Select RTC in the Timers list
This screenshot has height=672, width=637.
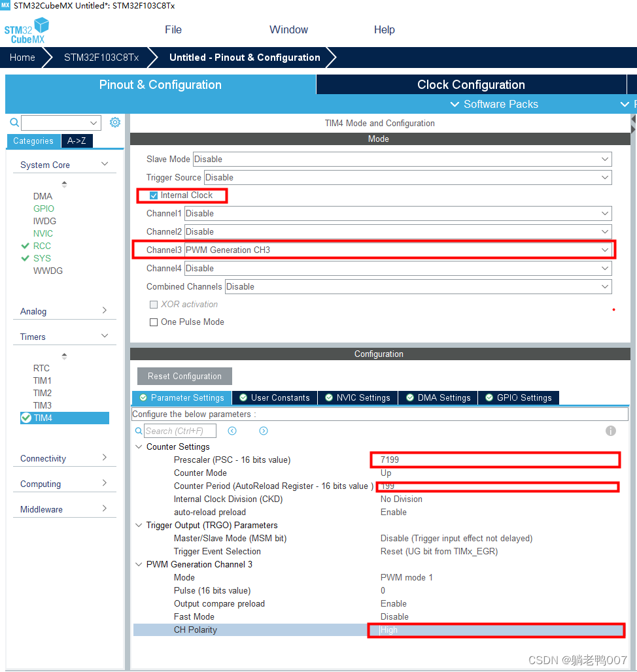tap(42, 368)
